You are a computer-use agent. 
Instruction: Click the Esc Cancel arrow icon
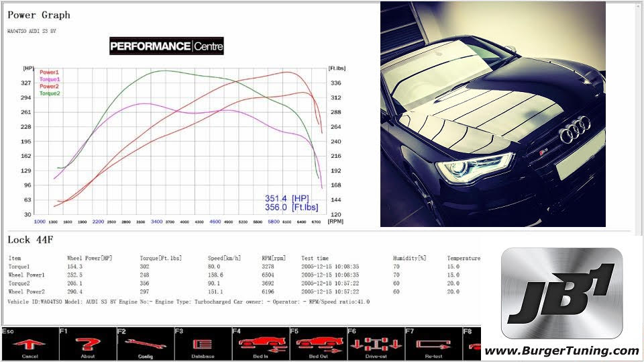[x=29, y=343]
